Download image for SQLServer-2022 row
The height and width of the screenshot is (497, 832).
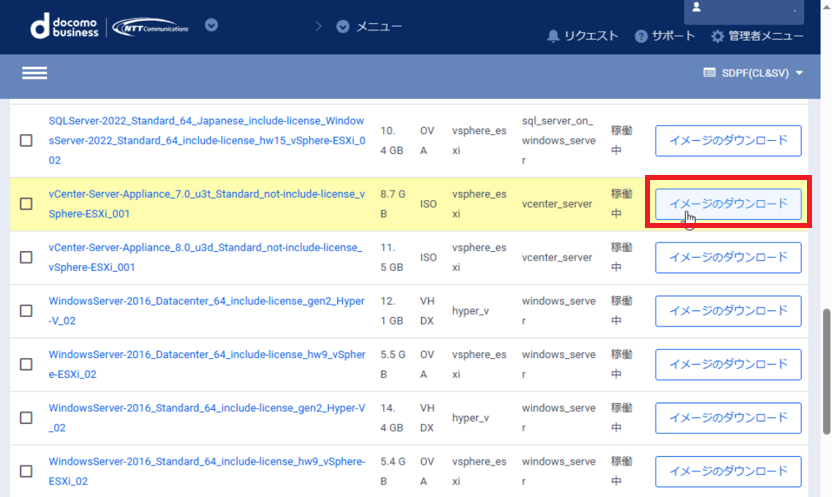[x=728, y=141]
